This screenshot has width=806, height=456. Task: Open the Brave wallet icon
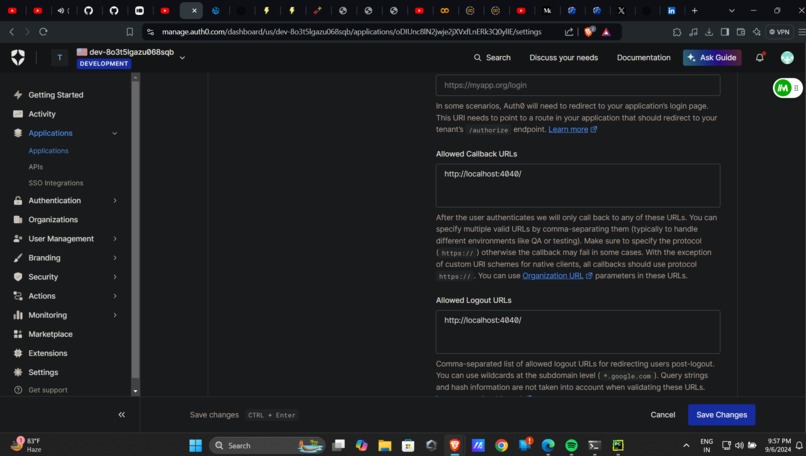tap(741, 32)
